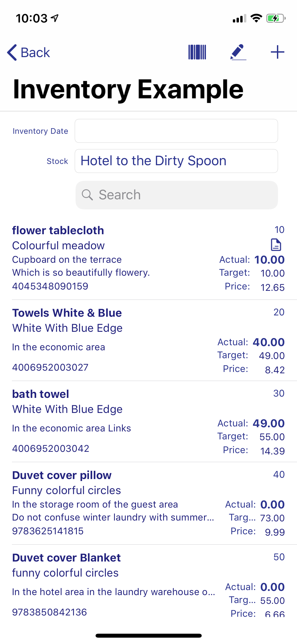Screen dimensions: 297x644
Task: Tap barcode number 4045348090159
Action: pyautogui.click(x=50, y=286)
